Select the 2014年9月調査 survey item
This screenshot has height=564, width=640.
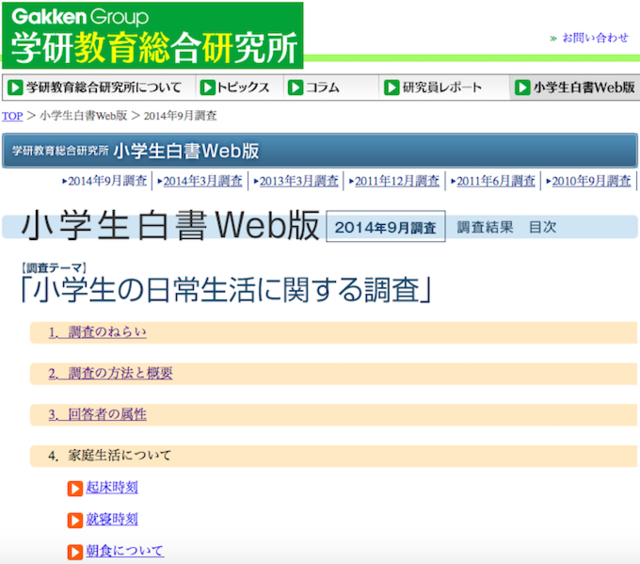pyautogui.click(x=105, y=181)
